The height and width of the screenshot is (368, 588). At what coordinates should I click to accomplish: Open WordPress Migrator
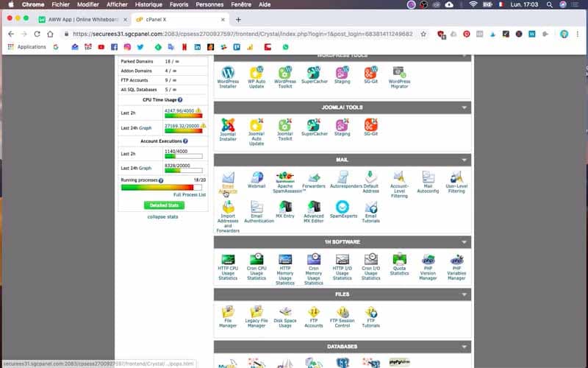coord(399,77)
